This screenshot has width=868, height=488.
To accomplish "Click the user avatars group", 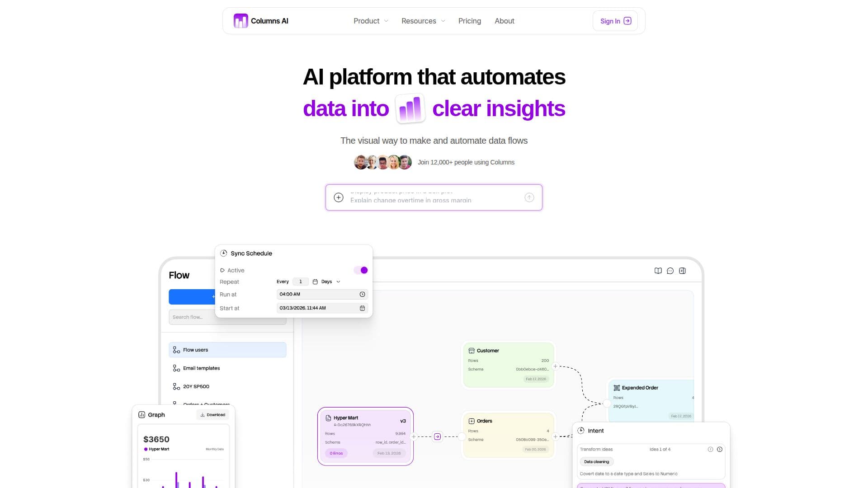I will (x=382, y=162).
